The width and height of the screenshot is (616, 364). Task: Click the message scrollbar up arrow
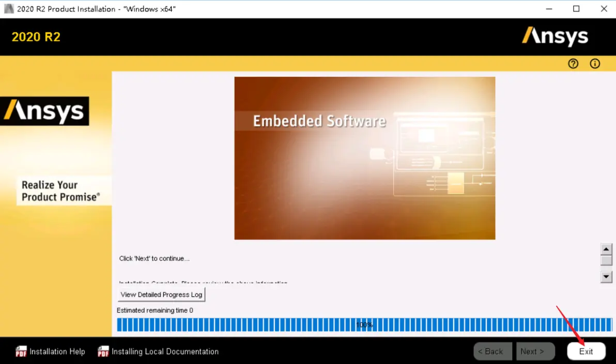pos(606,249)
